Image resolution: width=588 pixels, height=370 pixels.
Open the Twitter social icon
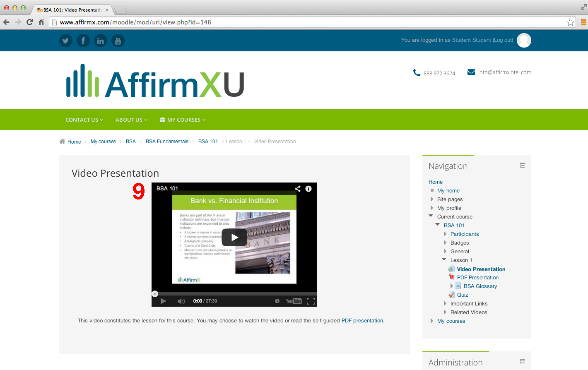[x=65, y=41]
